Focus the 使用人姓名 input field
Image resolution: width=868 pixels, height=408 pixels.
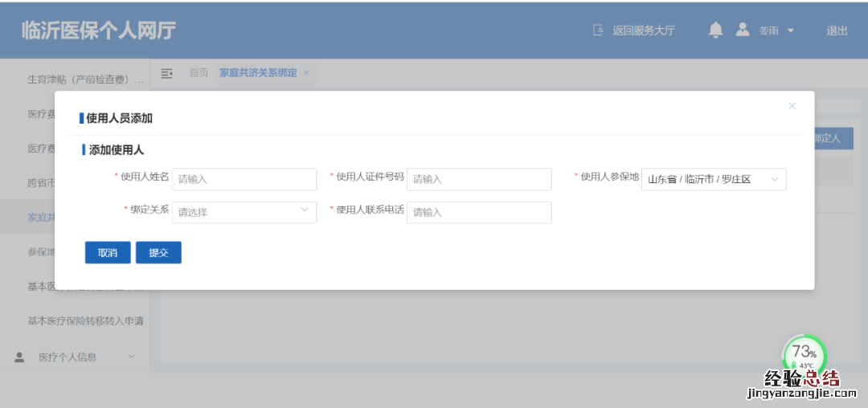(244, 179)
